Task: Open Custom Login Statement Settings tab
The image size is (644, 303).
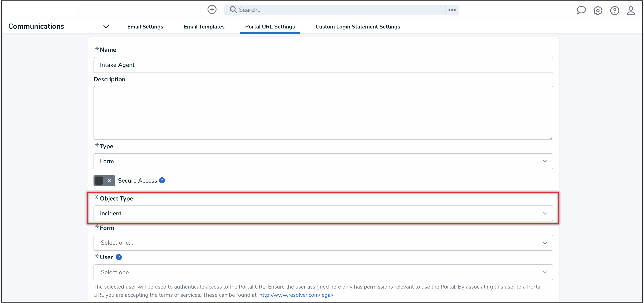Action: tap(357, 27)
